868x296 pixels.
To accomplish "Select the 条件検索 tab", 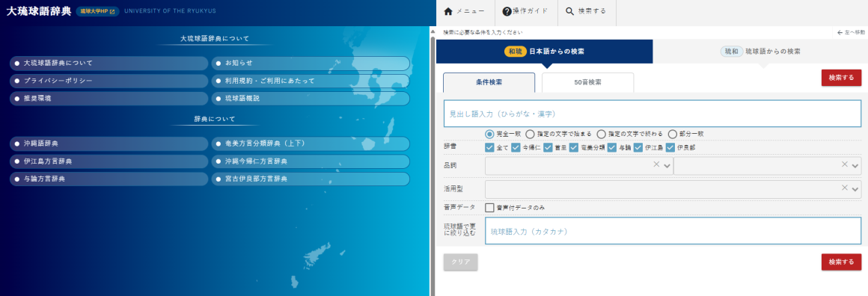I will point(489,82).
